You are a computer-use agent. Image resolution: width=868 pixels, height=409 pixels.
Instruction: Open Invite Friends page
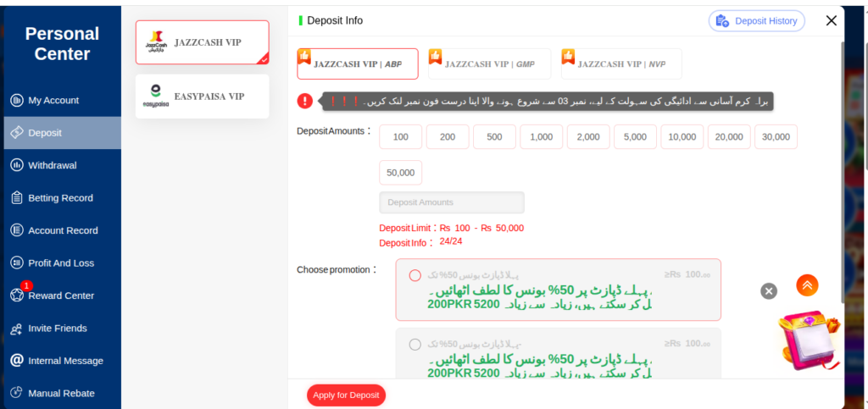click(63, 329)
